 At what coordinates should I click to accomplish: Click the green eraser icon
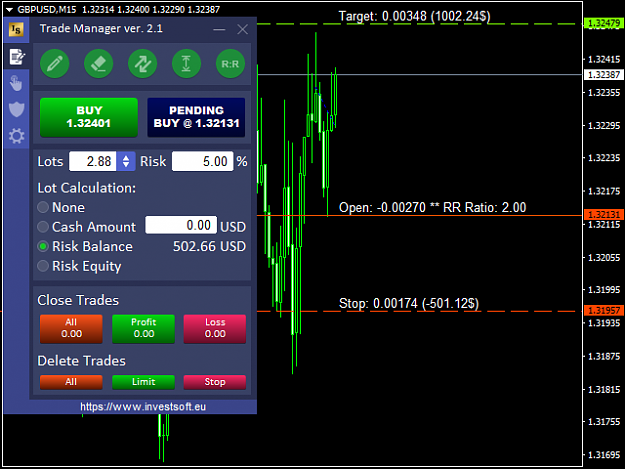tap(98, 64)
